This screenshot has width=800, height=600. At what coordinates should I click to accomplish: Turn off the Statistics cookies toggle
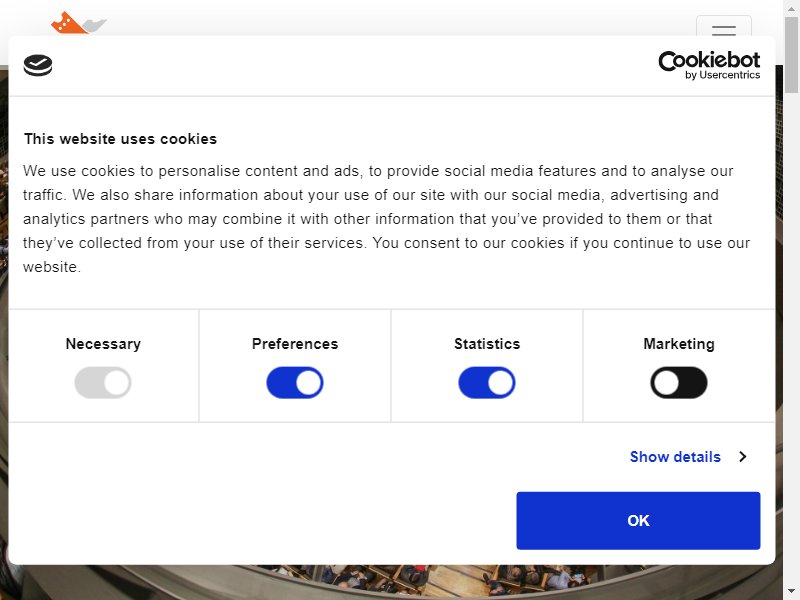click(487, 383)
